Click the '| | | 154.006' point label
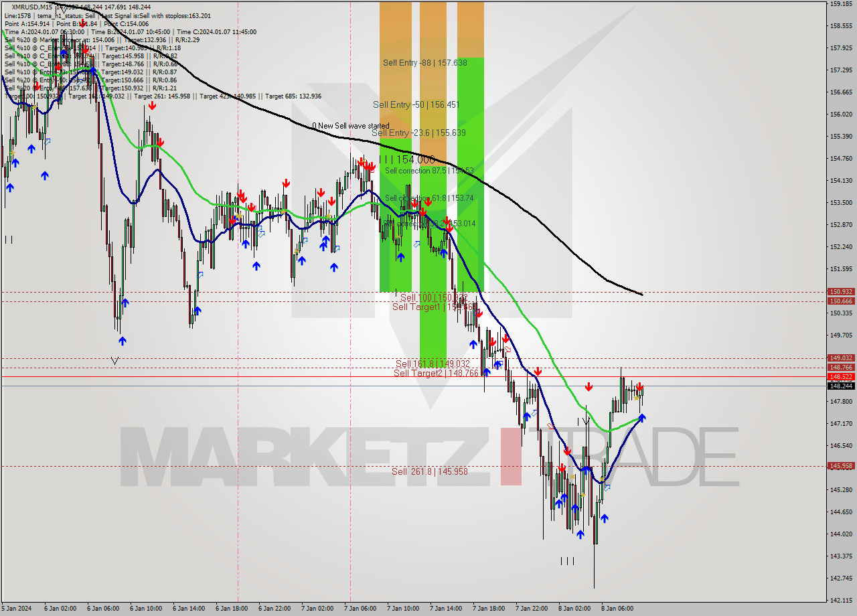857x616 pixels. [x=407, y=159]
